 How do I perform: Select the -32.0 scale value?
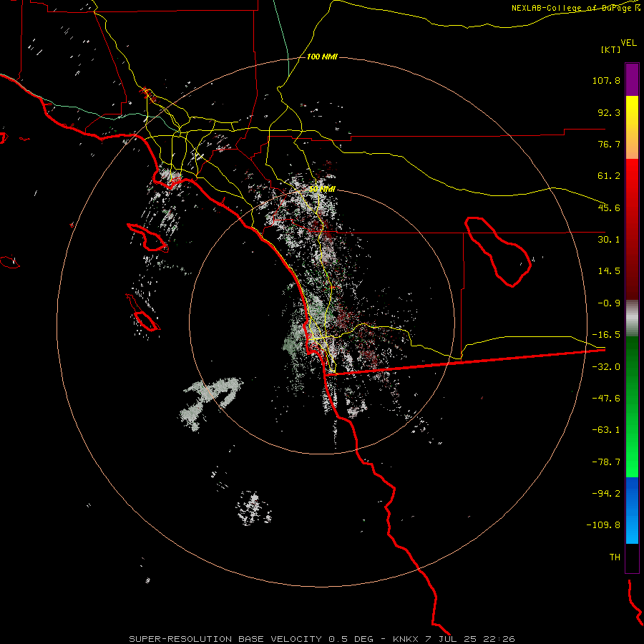(606, 367)
